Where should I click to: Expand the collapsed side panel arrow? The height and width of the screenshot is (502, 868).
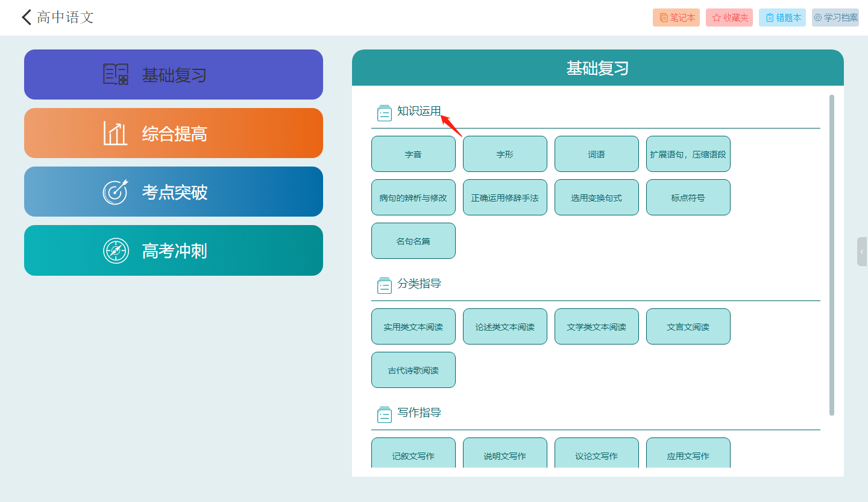[x=862, y=252]
